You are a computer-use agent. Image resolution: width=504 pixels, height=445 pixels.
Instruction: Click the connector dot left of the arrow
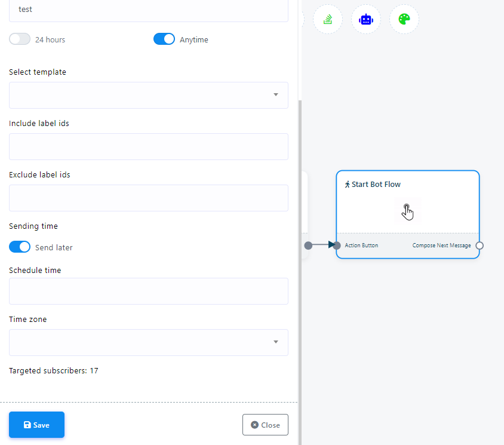pyautogui.click(x=308, y=245)
